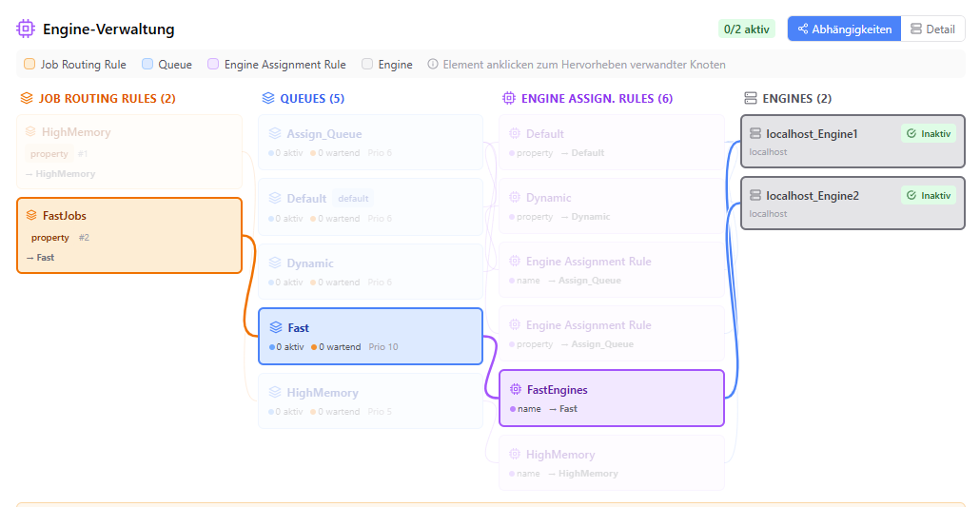Screen dimensions: 980x507
Task: Select the Dynamic engine assignment rule
Action: [x=612, y=206]
